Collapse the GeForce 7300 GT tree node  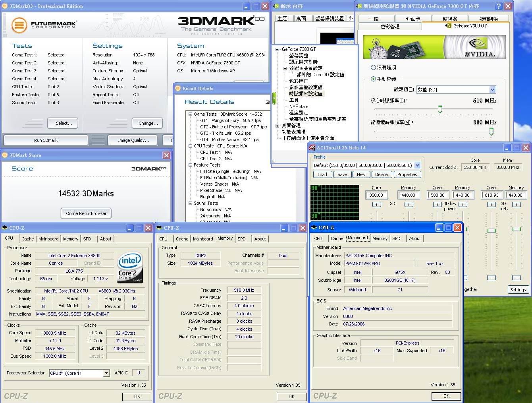[277, 49]
